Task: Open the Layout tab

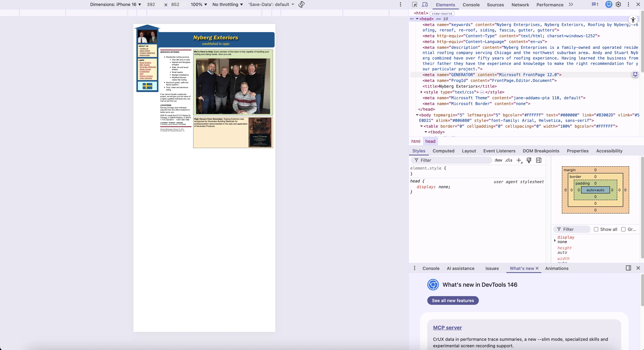Action: pos(469,151)
